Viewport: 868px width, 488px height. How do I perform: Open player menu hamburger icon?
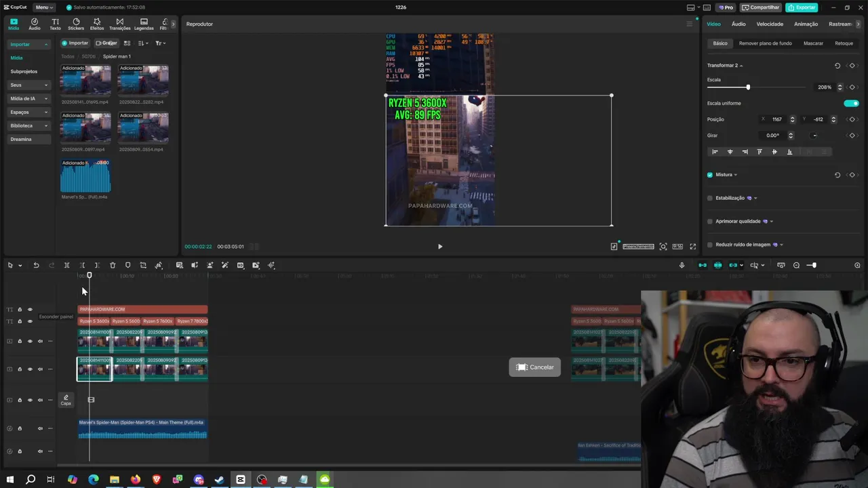click(x=690, y=24)
